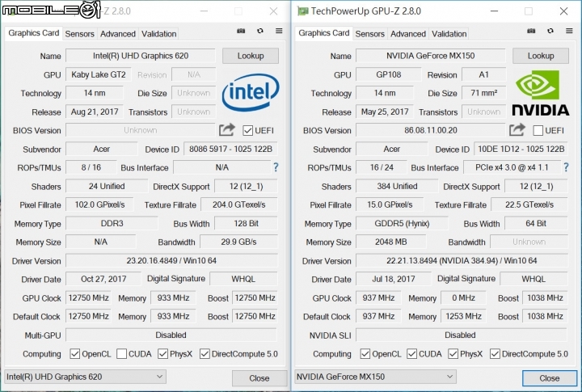Bus Interface question mark in NVIDIA window
The width and height of the screenshot is (582, 392).
pos(566,167)
